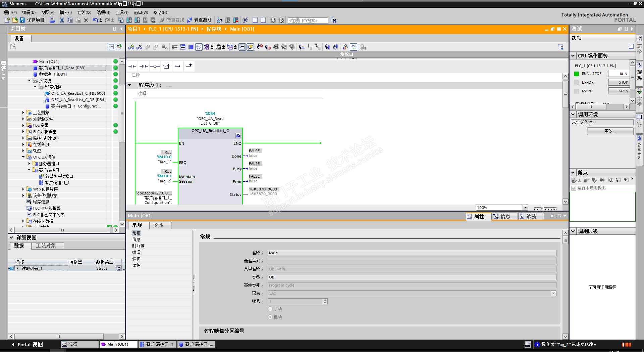Toggle 运行中启用输出 checkbox

(x=574, y=188)
